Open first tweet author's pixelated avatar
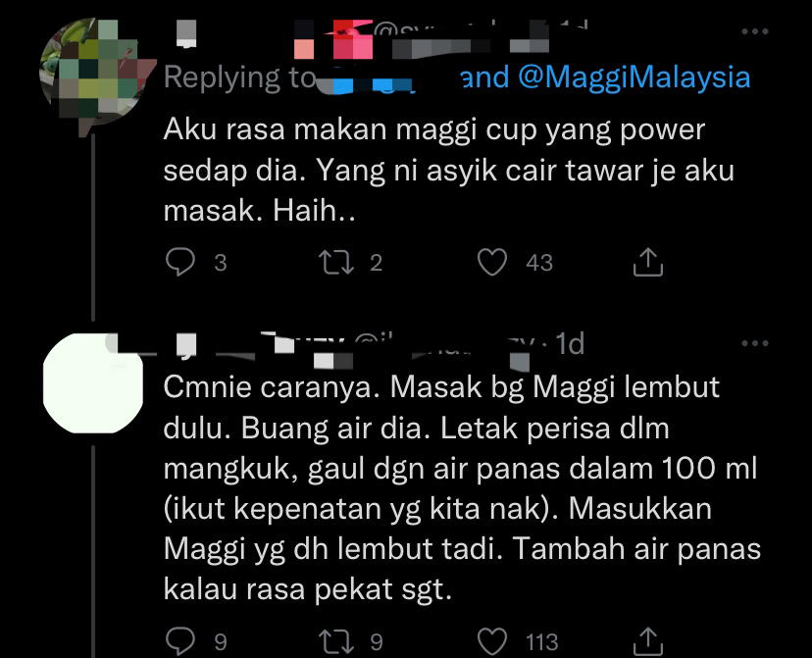The image size is (812, 658). (94, 74)
